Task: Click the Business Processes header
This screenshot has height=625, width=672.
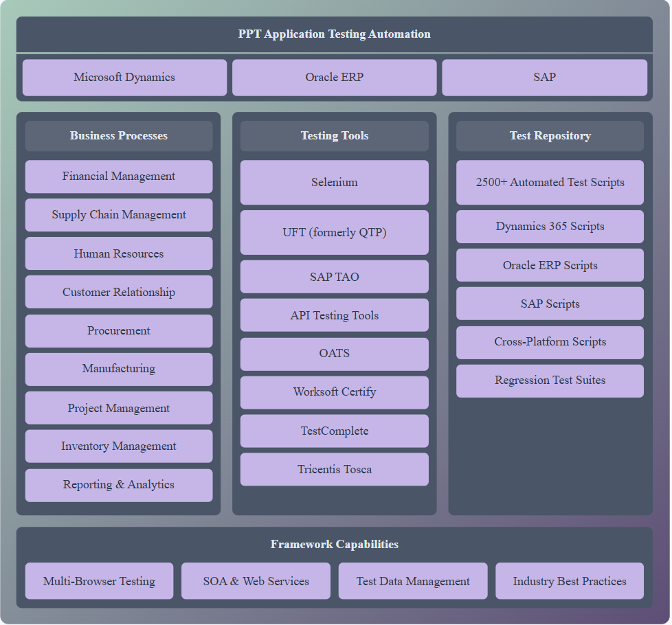Action: 119,136
